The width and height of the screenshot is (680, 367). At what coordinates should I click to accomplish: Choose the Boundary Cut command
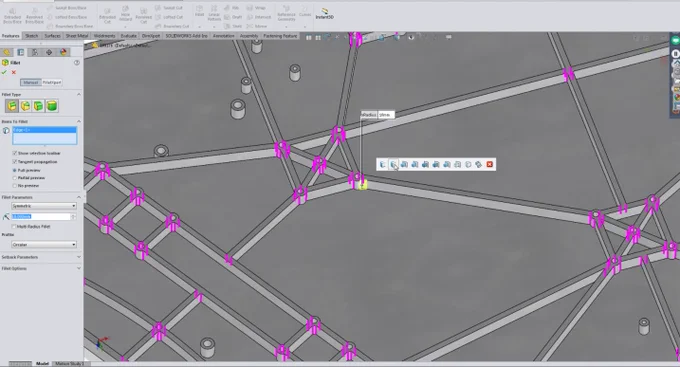172,26
